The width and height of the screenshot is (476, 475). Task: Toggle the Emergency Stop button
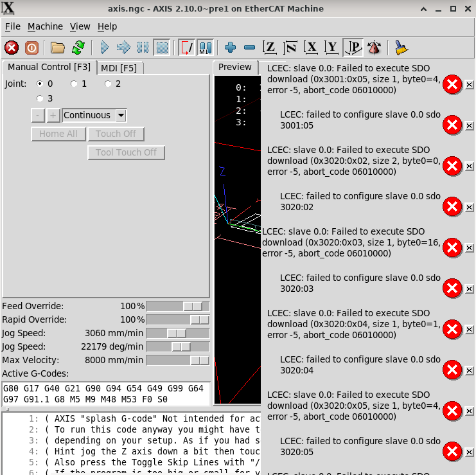point(12,48)
